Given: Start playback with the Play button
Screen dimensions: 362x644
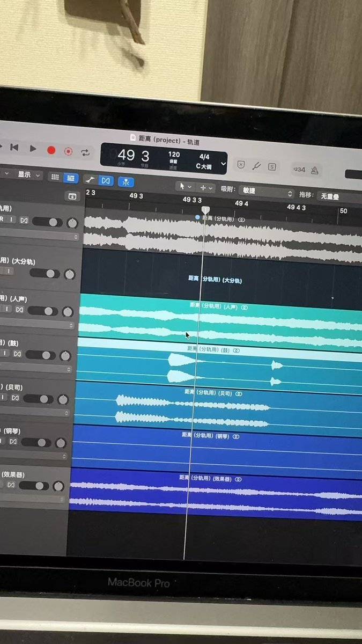Looking at the screenshot, I should click(33, 149).
